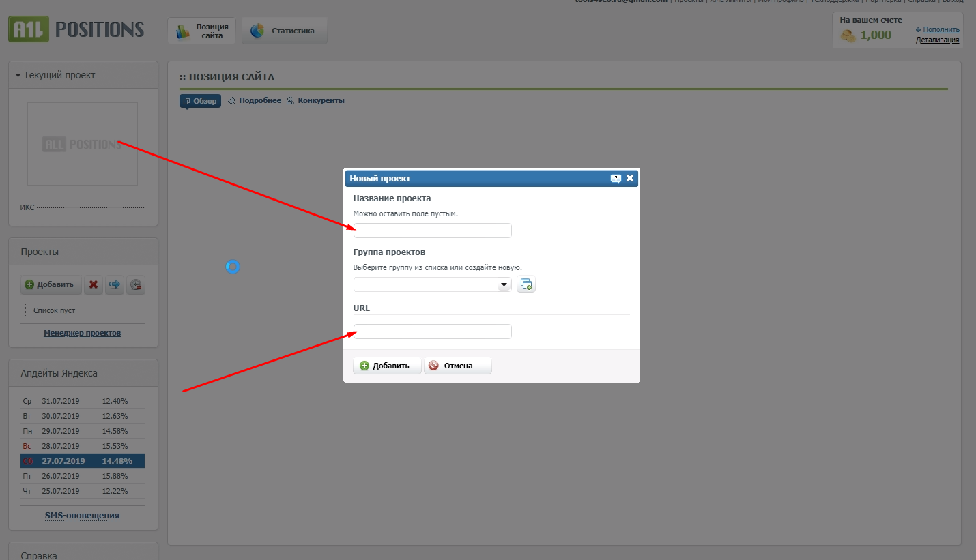The image size is (976, 560).
Task: Click the A1L Positions logo
Action: 76,29
